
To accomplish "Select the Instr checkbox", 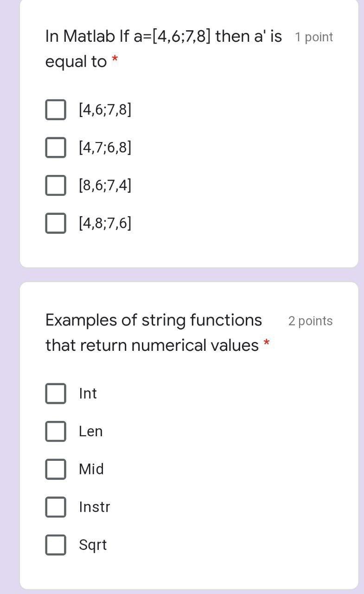I will (x=56, y=507).
